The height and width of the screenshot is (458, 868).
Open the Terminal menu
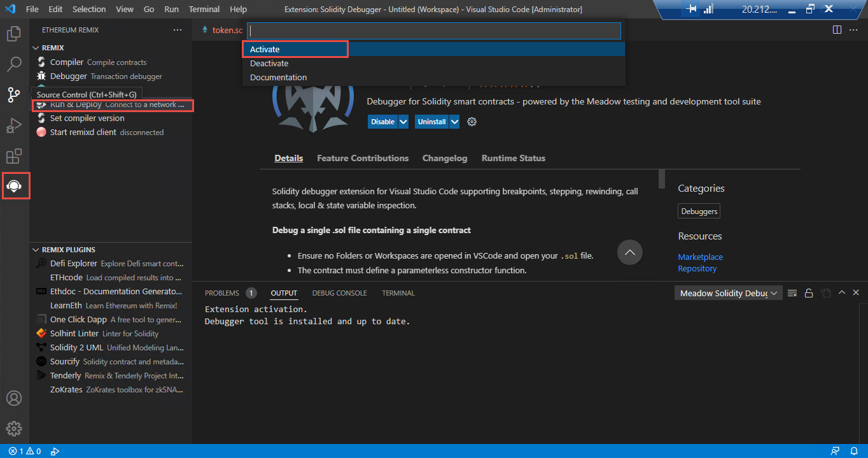204,9
